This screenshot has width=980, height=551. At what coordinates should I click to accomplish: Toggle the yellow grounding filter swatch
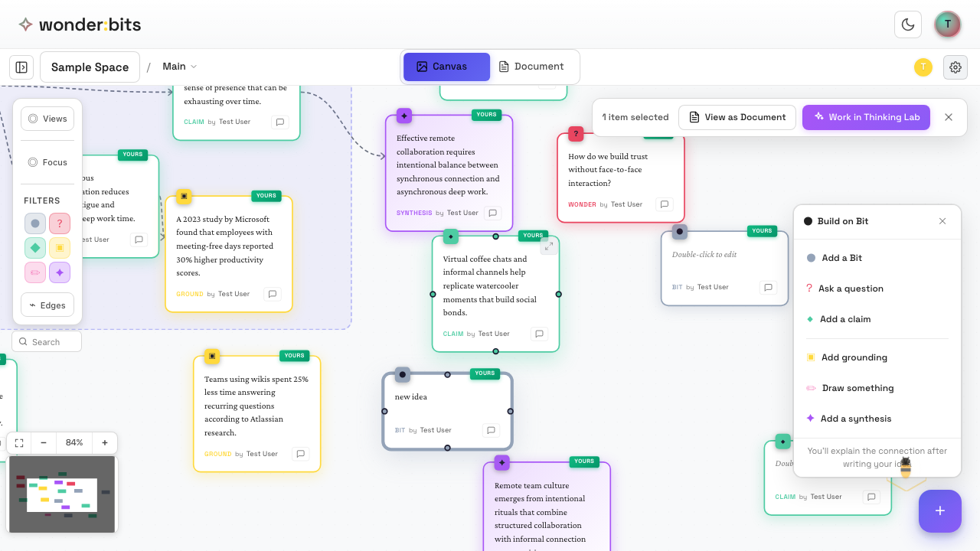60,248
